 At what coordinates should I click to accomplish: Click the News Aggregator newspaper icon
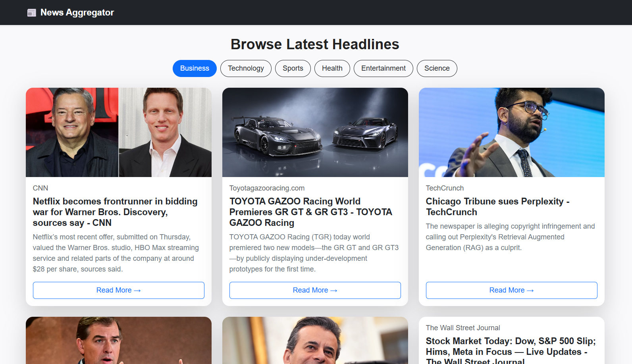point(31,13)
